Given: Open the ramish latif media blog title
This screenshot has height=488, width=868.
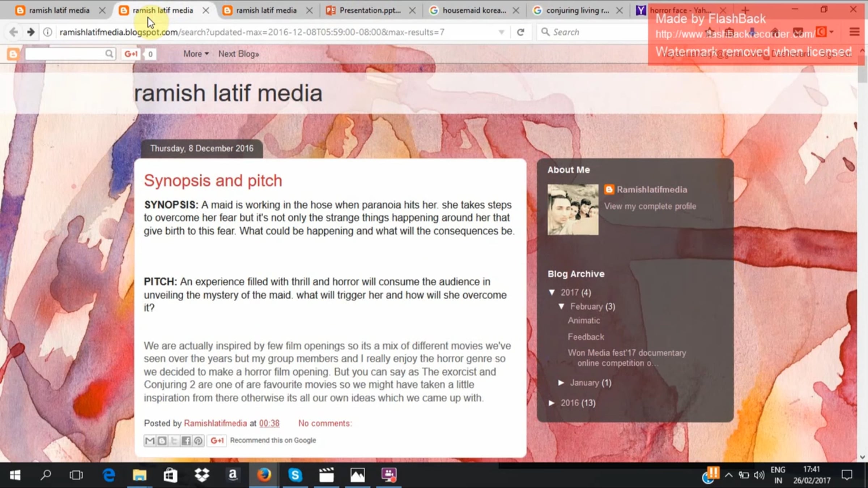Looking at the screenshot, I should (x=228, y=93).
